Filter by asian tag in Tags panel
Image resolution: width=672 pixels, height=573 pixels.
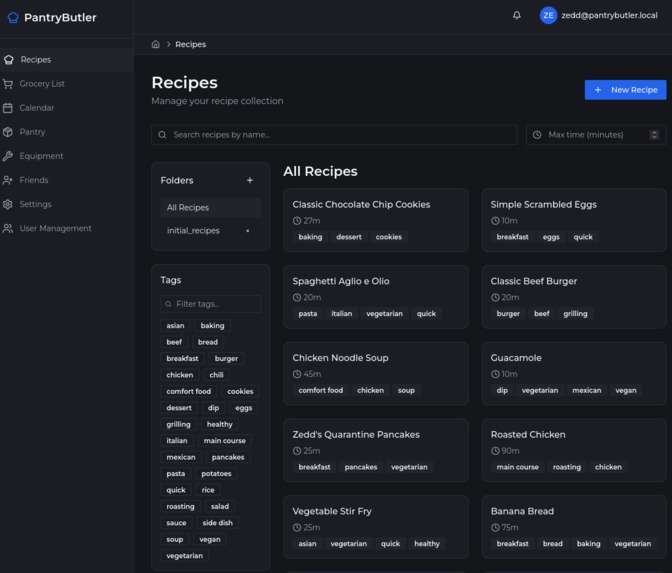[x=175, y=326]
